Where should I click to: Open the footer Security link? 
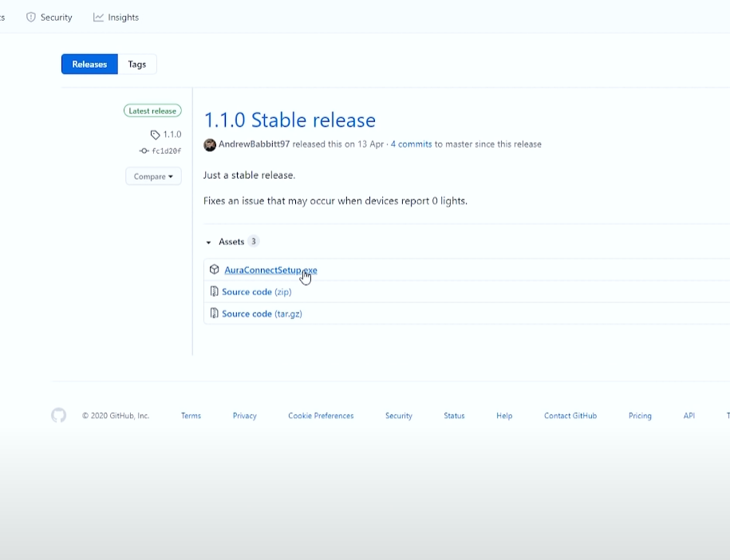[399, 416]
